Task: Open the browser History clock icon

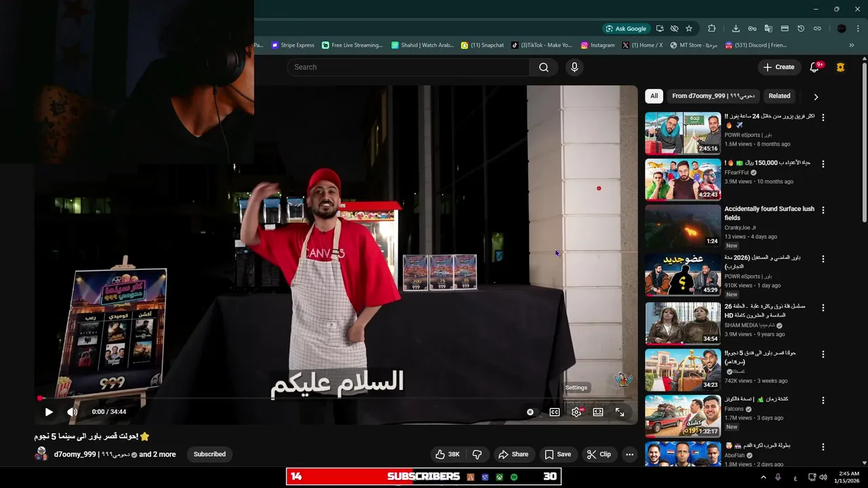Action: tap(801, 28)
